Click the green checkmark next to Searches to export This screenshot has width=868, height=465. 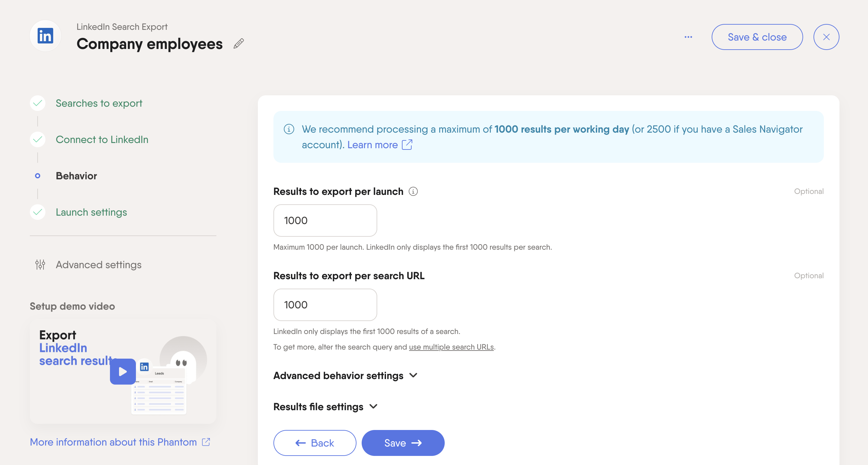click(38, 103)
